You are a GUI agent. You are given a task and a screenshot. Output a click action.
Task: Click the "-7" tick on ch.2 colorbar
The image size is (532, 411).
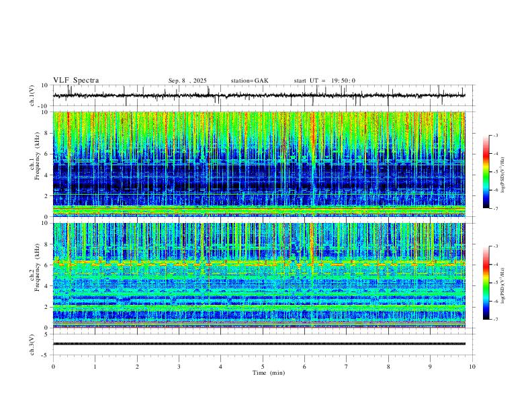pos(495,320)
